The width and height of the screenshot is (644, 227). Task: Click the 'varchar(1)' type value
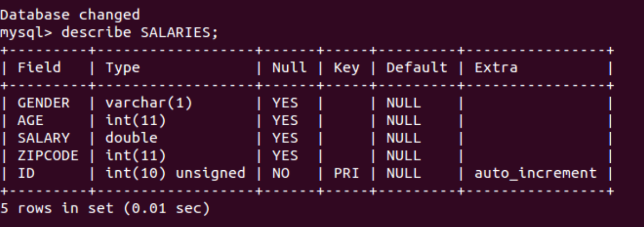[x=149, y=103]
